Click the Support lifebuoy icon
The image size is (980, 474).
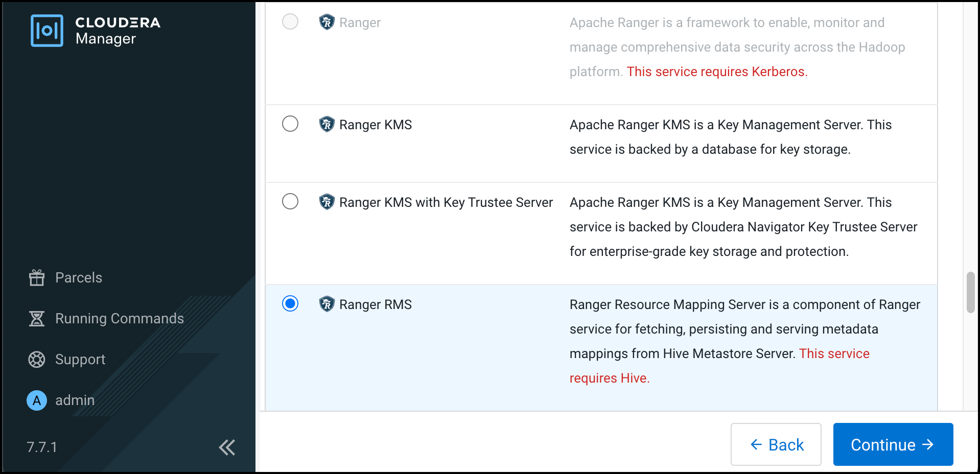pyautogui.click(x=37, y=359)
